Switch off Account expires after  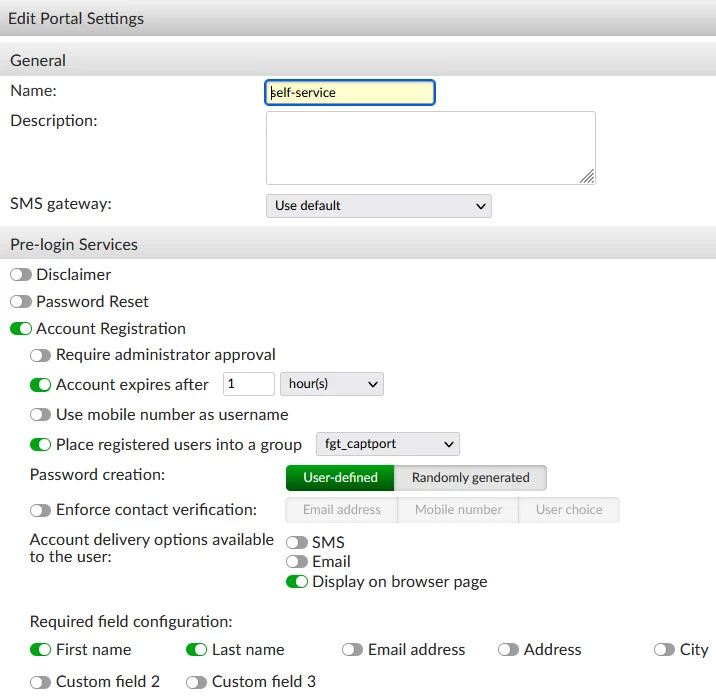tap(40, 385)
